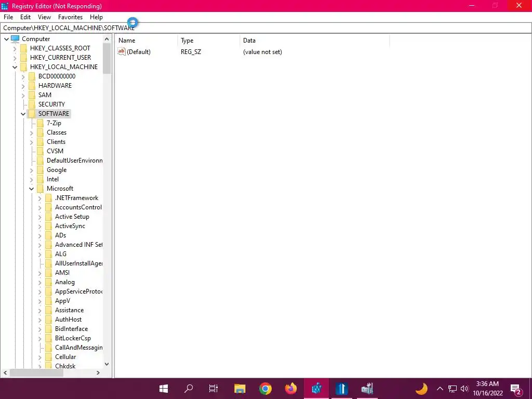Click the tree scroll down arrow
The image size is (532, 399).
point(107,364)
